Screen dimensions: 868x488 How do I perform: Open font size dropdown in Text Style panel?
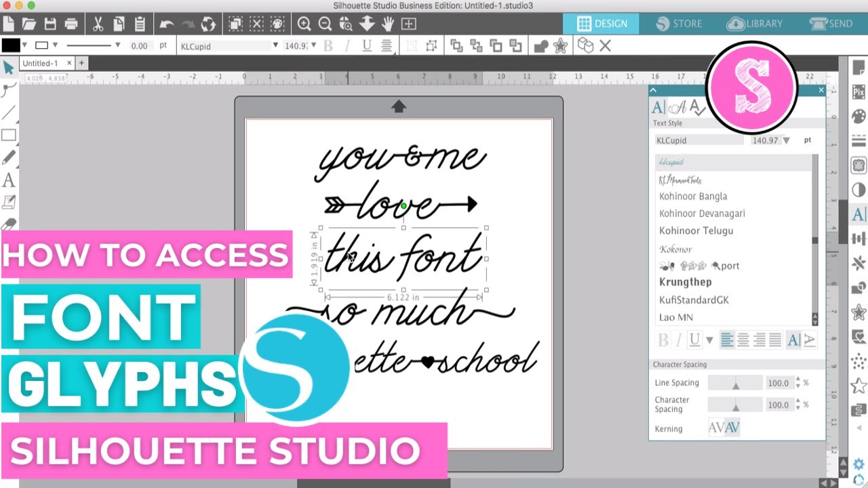click(x=786, y=140)
